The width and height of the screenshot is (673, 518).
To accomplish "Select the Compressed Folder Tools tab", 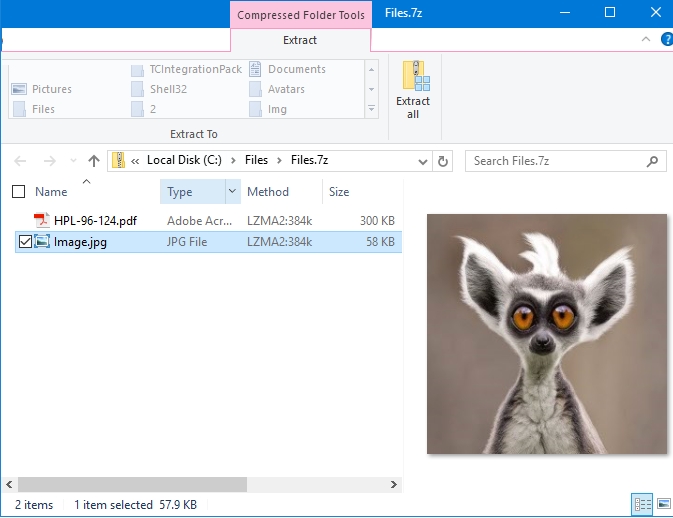I will (x=301, y=15).
